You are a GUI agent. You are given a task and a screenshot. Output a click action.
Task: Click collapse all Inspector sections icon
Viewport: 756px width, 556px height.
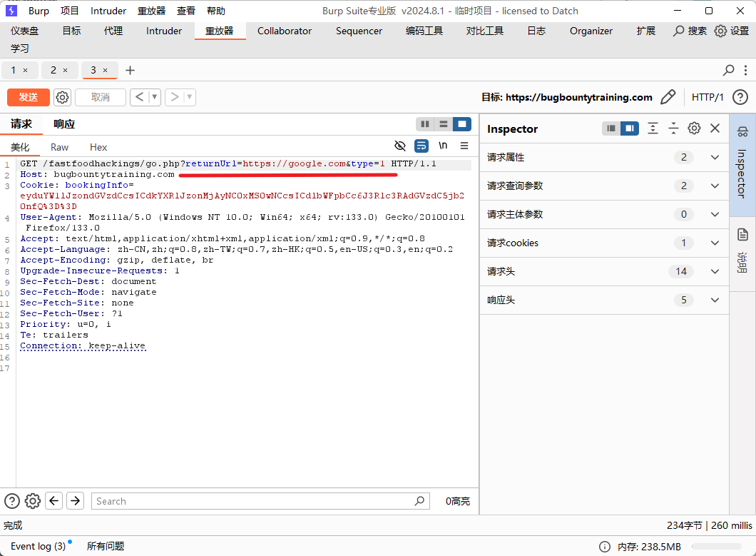tap(673, 128)
